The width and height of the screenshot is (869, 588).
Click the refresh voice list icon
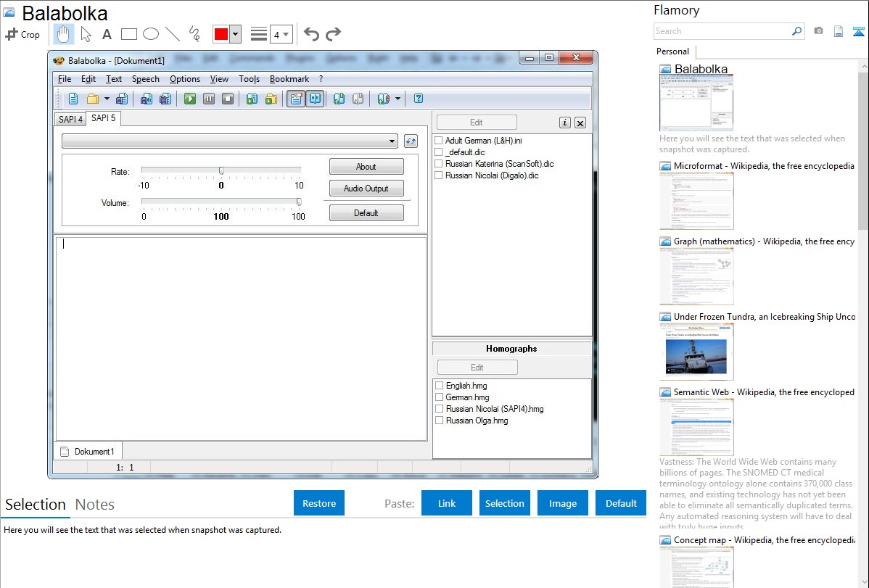411,141
